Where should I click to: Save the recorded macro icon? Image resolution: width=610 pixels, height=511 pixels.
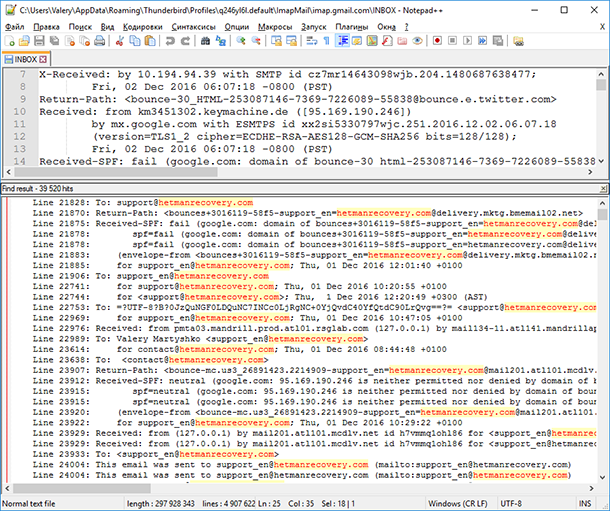pyautogui.click(x=498, y=41)
